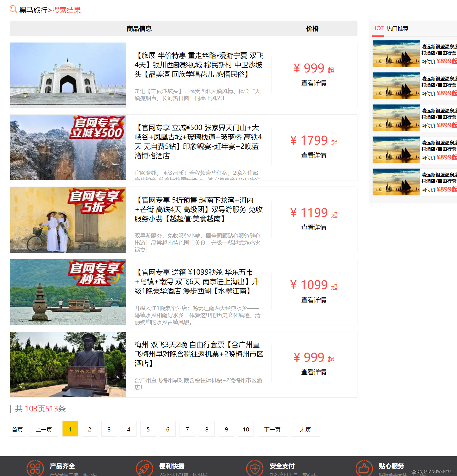View details for the 梅州 999 tour

(x=314, y=372)
